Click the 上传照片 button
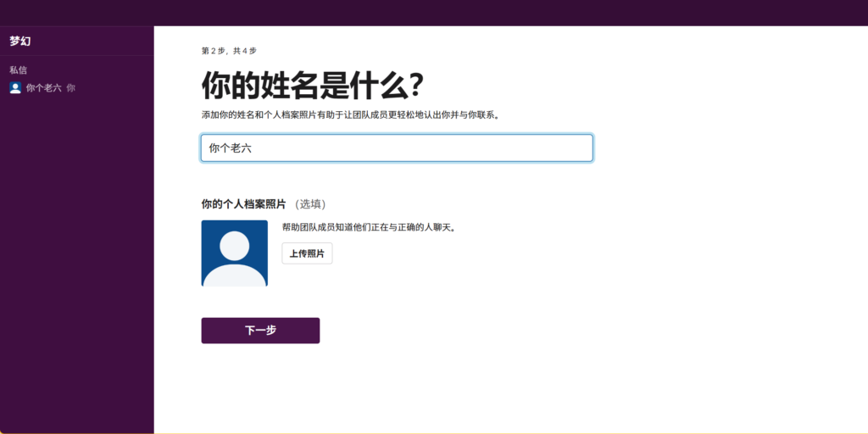868x434 pixels. point(307,253)
